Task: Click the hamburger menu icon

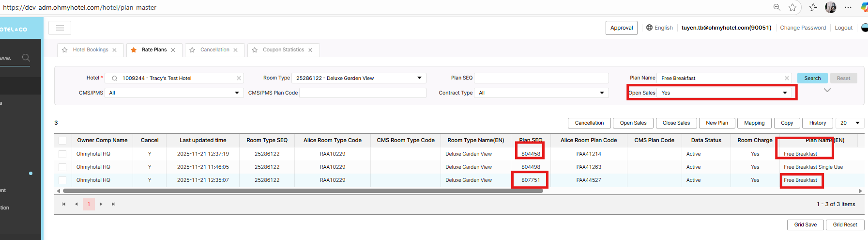Action: 60,28
